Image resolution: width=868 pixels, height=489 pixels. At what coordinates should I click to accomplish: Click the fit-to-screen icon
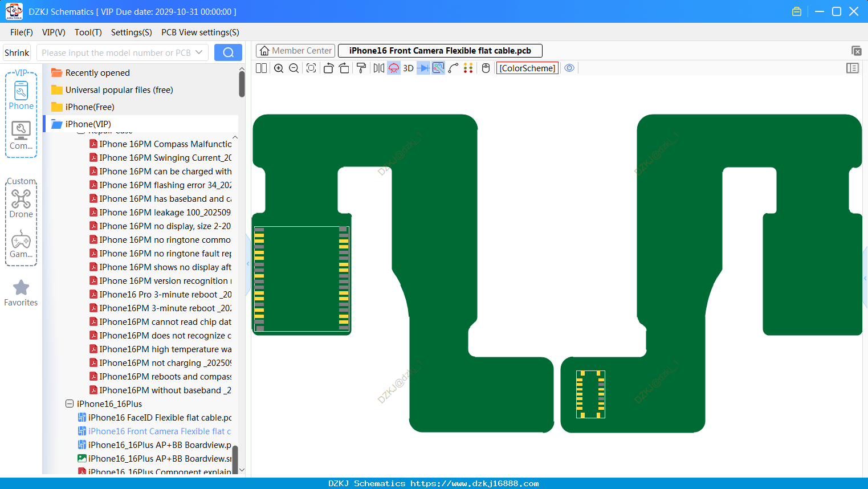311,68
